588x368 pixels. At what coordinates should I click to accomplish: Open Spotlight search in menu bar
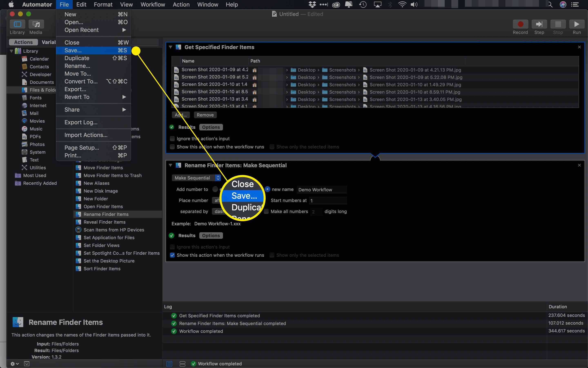point(550,4)
